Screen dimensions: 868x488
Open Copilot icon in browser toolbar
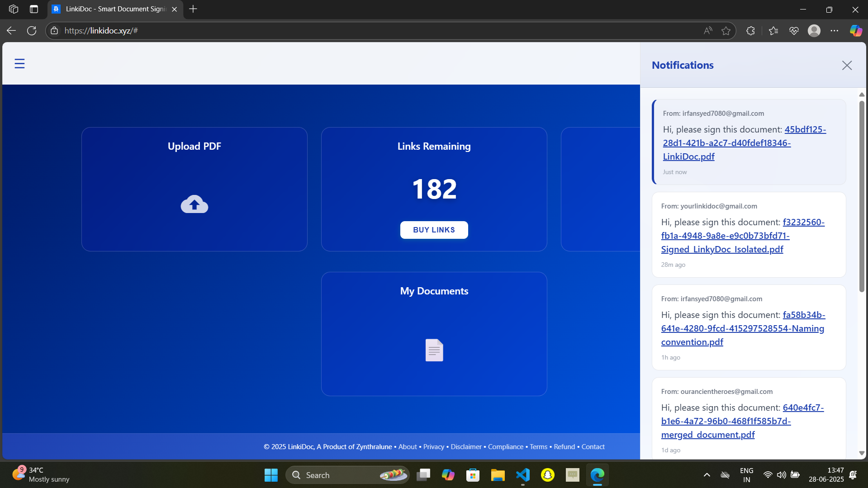pyautogui.click(x=855, y=31)
